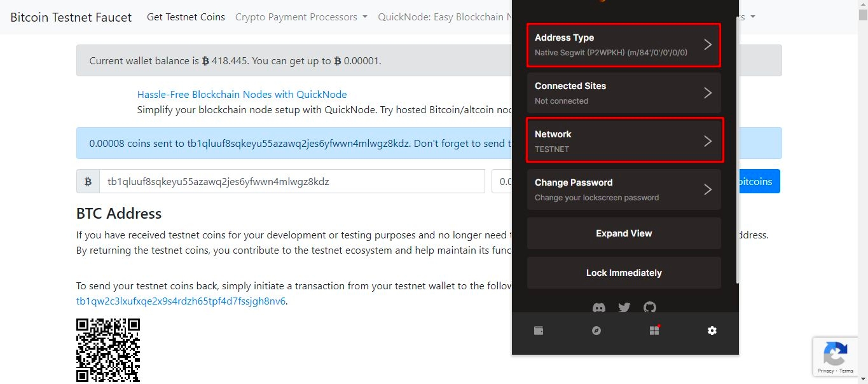Open the Change Password setting
The image size is (868, 384).
click(x=623, y=189)
